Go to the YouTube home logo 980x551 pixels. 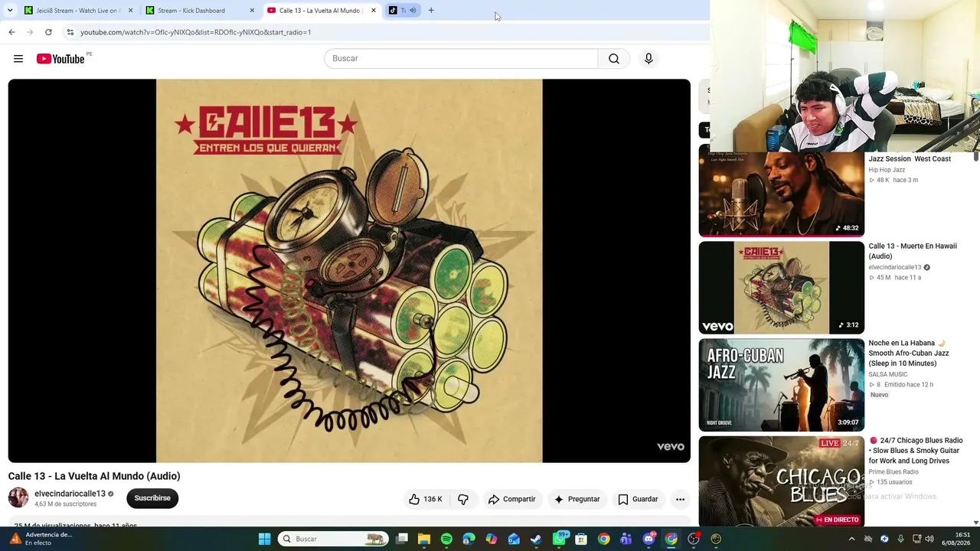point(60,59)
